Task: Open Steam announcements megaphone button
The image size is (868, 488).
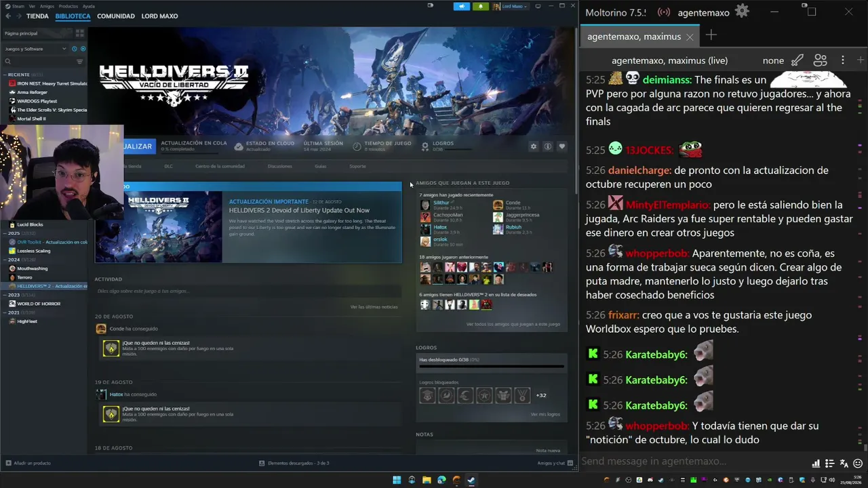Action: pyautogui.click(x=462, y=6)
